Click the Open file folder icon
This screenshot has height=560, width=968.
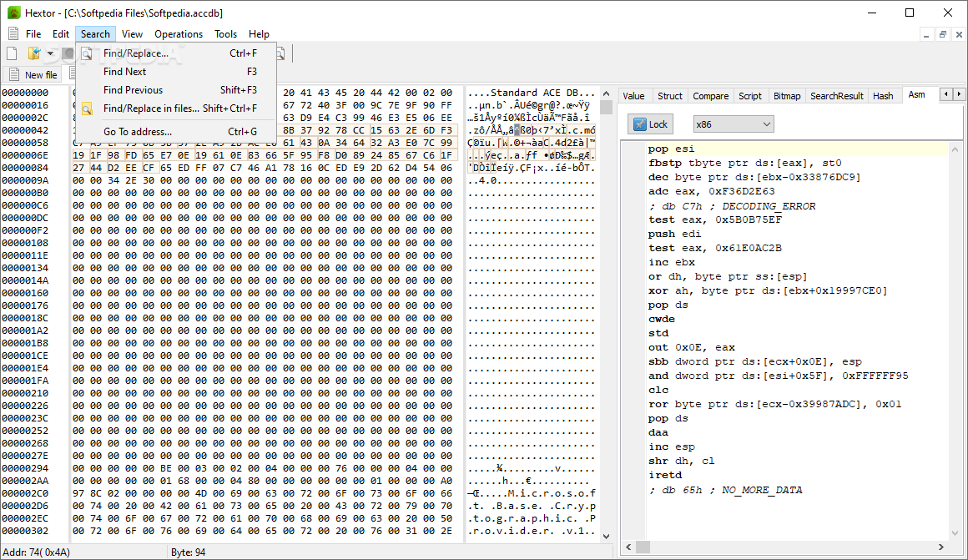coord(34,53)
